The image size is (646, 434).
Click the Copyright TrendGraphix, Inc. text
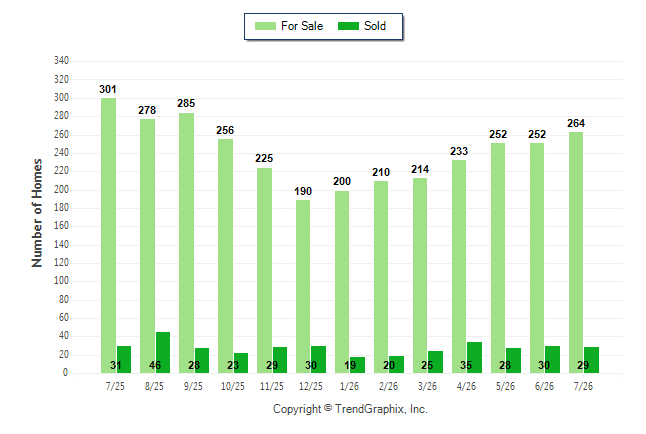click(350, 409)
